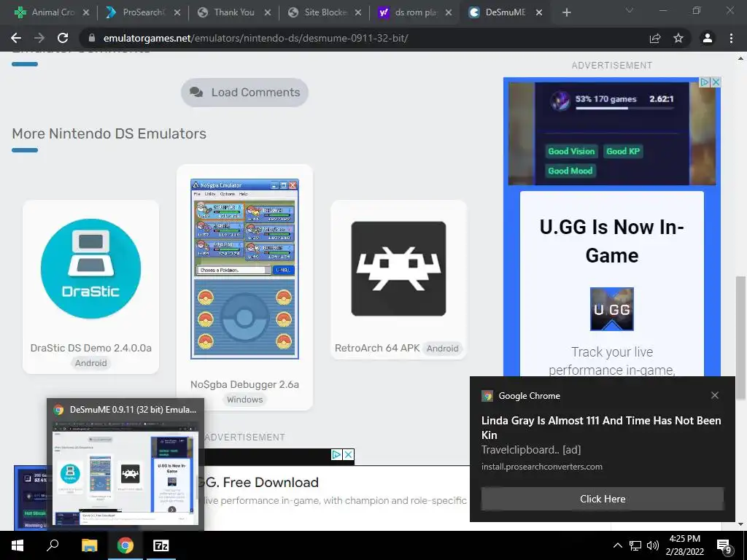Close the ProSearch tab
Viewport: 747px width, 560px height.
177,13
